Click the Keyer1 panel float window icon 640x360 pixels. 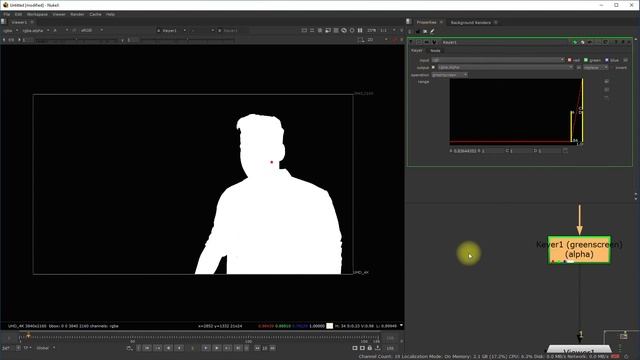tap(623, 42)
